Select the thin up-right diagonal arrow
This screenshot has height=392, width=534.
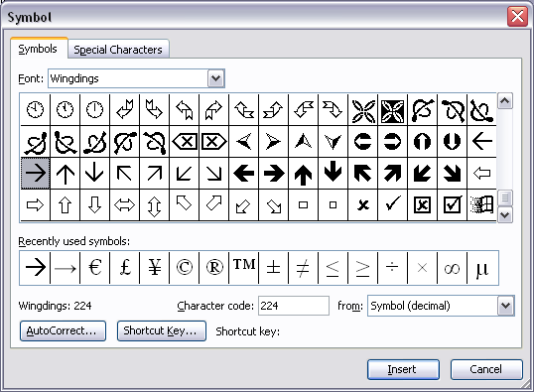pos(154,173)
